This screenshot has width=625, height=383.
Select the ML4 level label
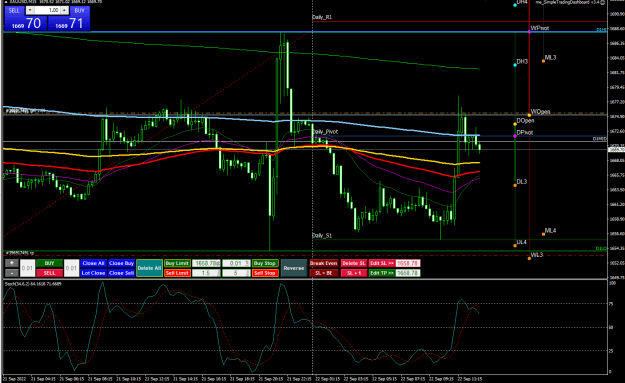tap(550, 230)
